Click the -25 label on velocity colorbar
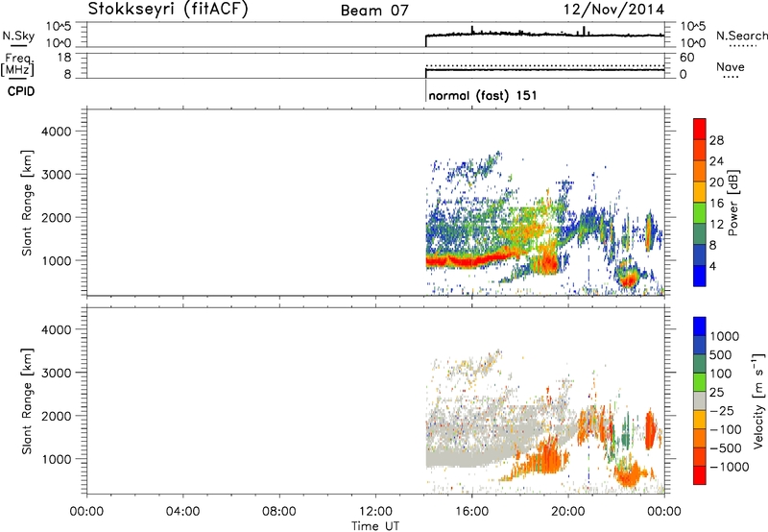The image size is (768, 532). click(x=722, y=411)
